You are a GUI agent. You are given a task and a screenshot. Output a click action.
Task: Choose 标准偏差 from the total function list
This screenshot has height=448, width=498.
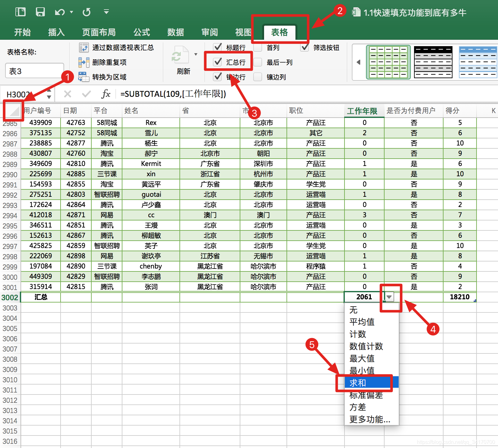pyautogui.click(x=372, y=395)
